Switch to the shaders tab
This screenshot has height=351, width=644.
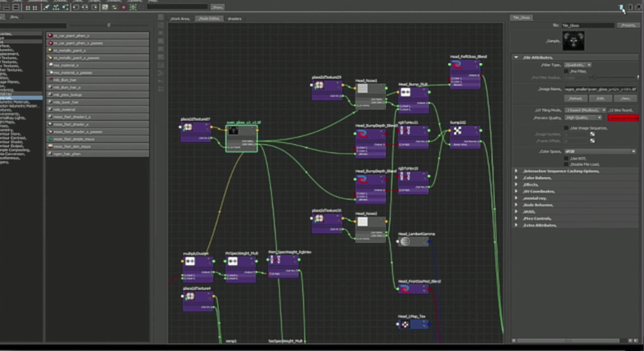tap(234, 19)
